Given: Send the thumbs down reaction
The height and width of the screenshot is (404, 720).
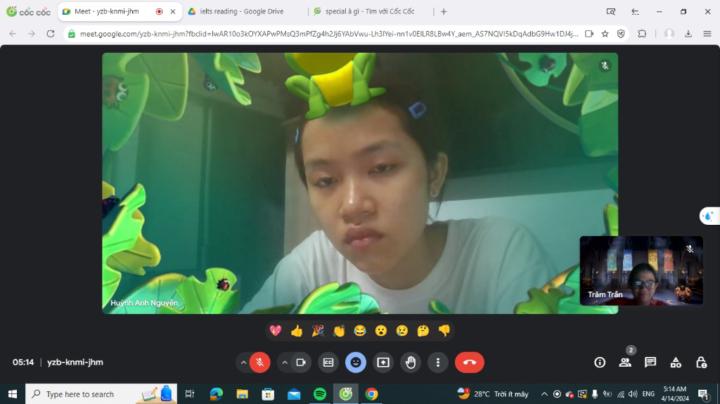Looking at the screenshot, I should pyautogui.click(x=444, y=331).
